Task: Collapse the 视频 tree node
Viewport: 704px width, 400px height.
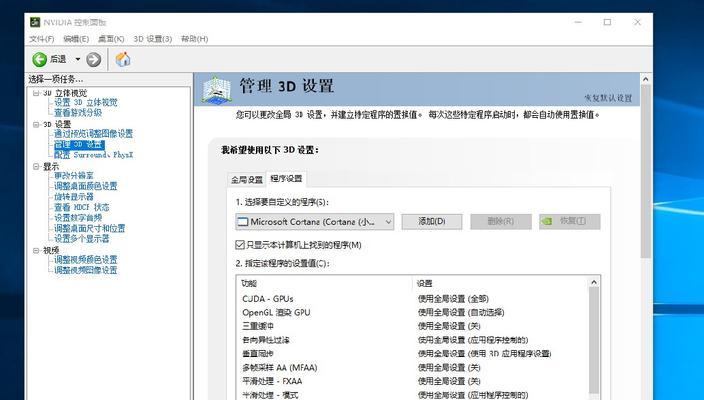Action: click(x=35, y=250)
